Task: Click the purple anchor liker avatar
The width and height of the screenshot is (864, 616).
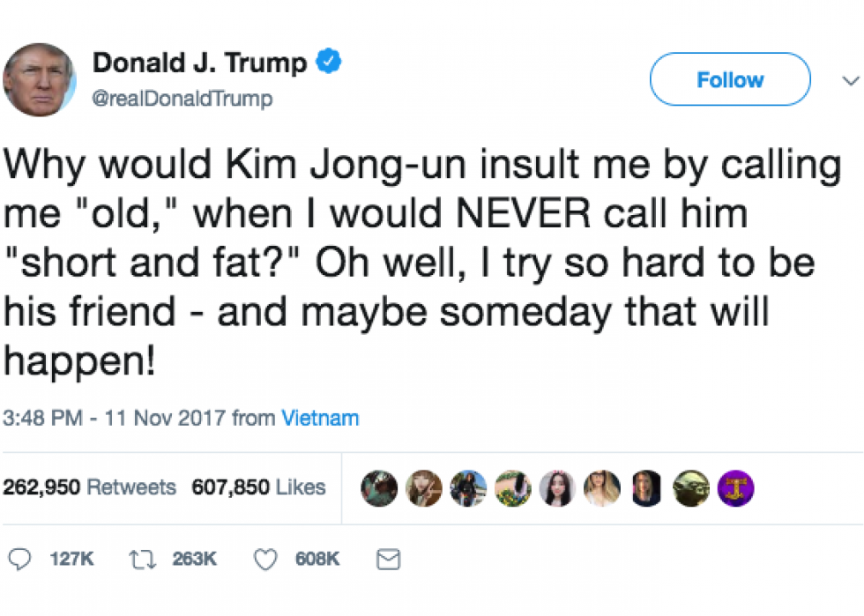Action: coord(735,488)
